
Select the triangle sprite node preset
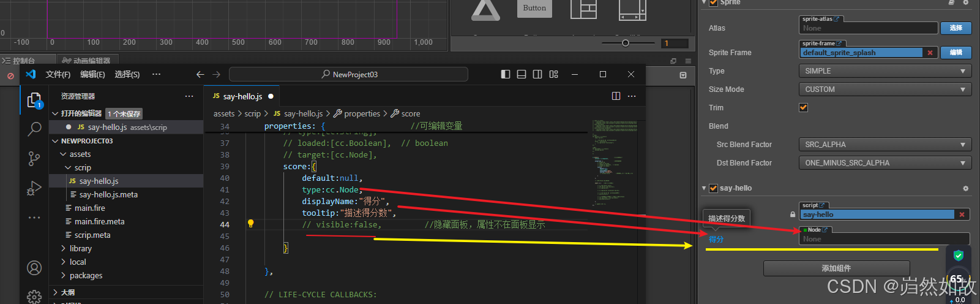coord(485,10)
